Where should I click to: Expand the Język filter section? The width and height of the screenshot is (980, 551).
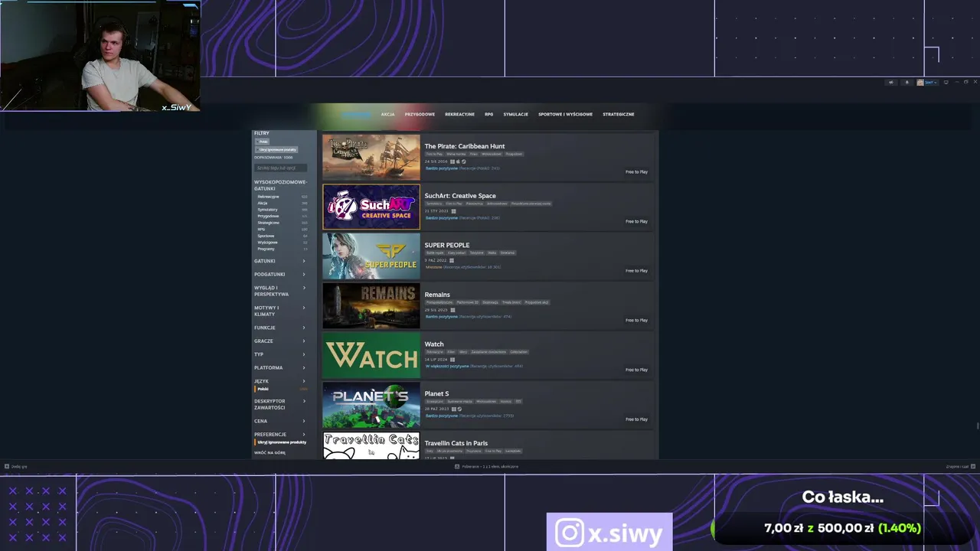click(280, 381)
